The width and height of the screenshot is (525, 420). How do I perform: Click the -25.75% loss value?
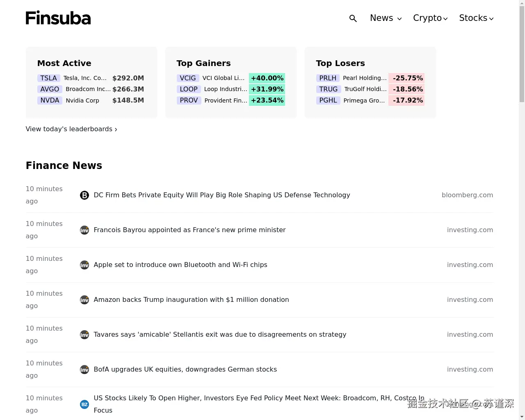[406, 78]
